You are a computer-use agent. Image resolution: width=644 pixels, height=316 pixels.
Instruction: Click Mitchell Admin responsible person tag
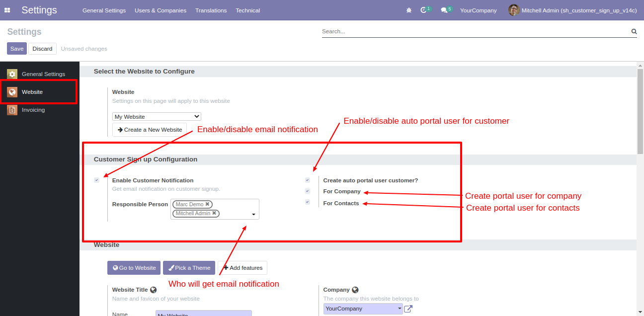click(x=196, y=213)
